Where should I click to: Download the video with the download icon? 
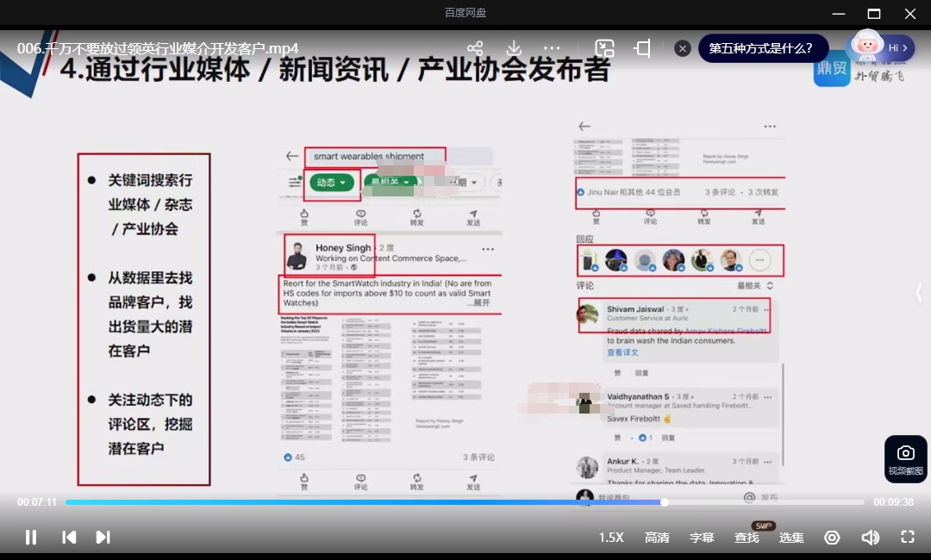point(514,48)
